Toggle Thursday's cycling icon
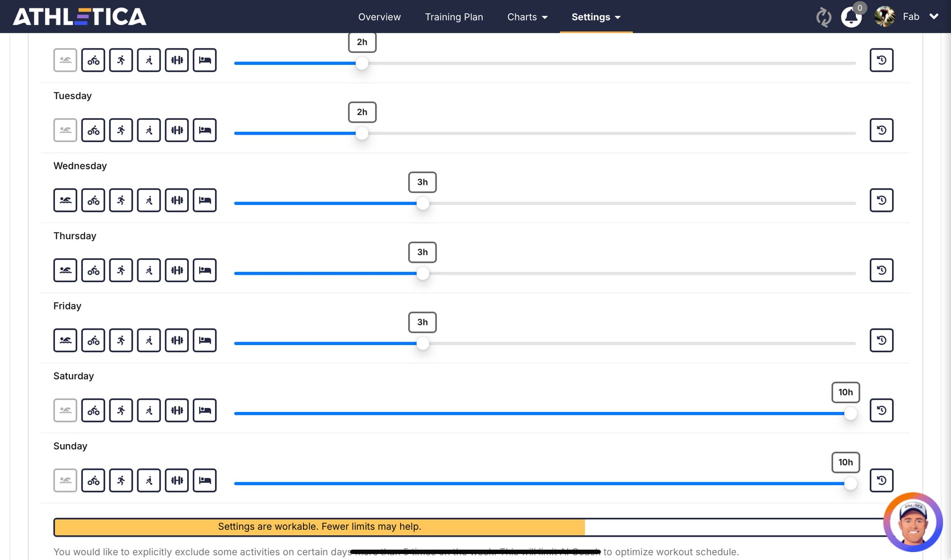 point(93,270)
